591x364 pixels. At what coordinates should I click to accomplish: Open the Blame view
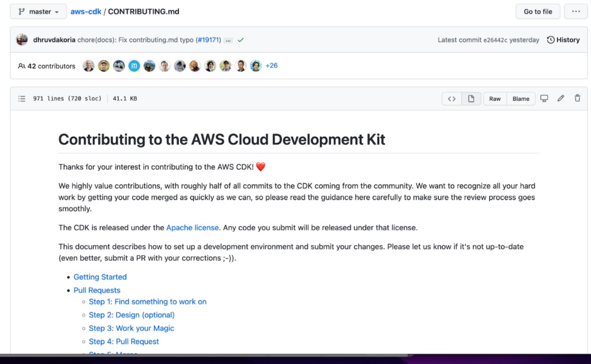click(521, 99)
